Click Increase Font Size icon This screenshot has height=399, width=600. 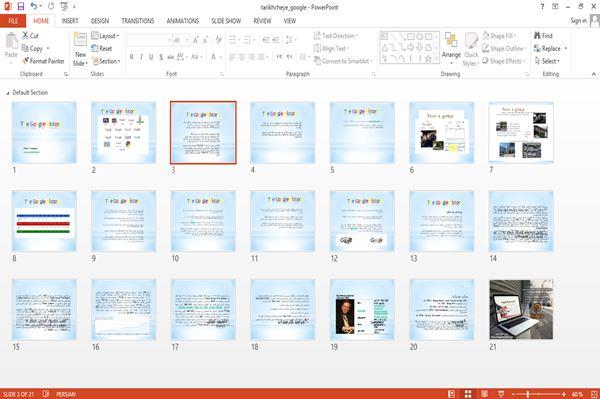click(196, 40)
